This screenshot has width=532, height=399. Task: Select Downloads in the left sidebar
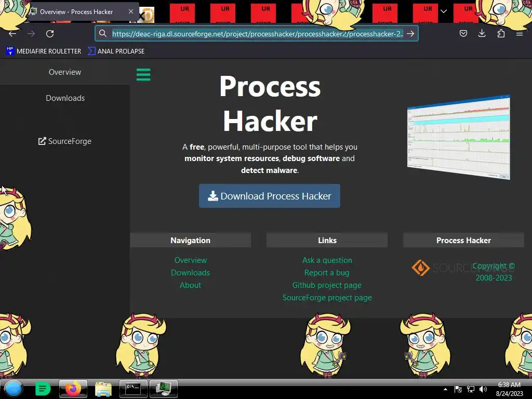pyautogui.click(x=65, y=98)
